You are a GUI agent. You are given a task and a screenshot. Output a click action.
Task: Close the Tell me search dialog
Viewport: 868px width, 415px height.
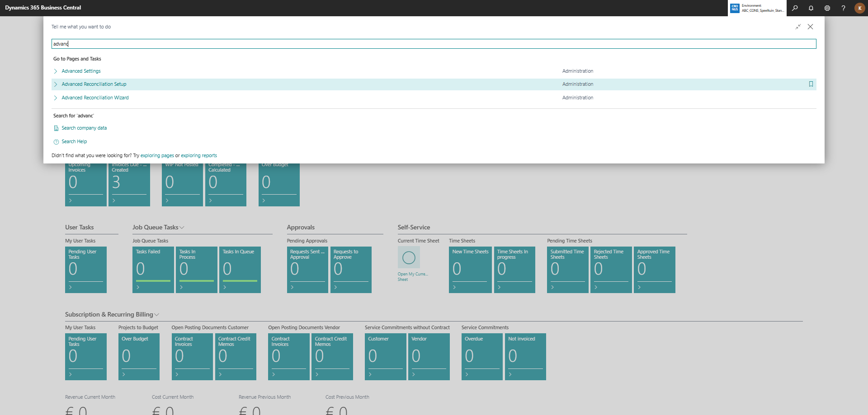point(810,27)
